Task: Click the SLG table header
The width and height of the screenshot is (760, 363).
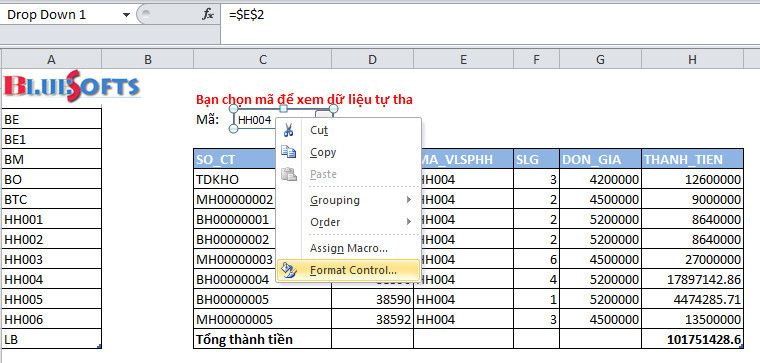Action: (x=536, y=159)
